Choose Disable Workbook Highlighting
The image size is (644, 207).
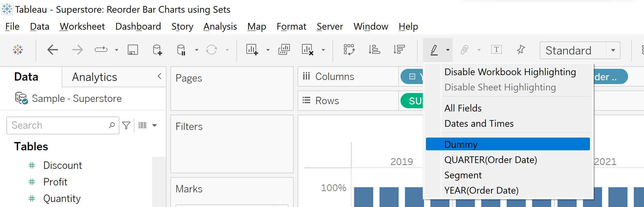click(x=510, y=72)
